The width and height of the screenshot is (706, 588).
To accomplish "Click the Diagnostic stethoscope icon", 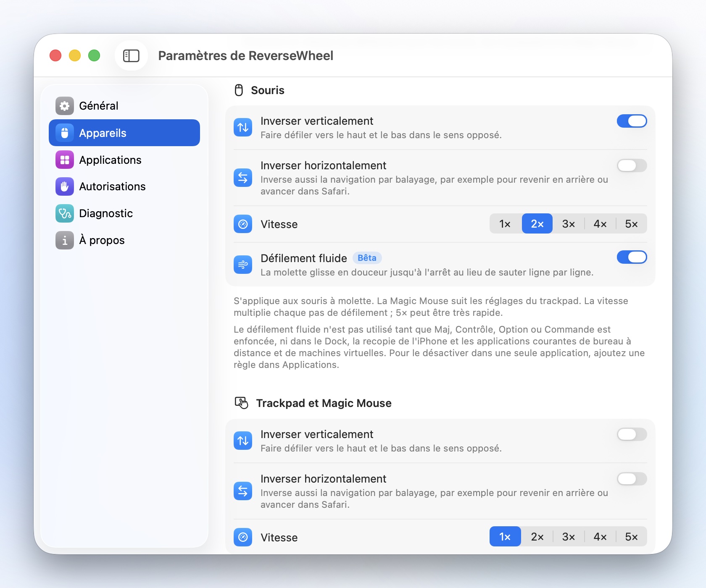I will 65,213.
